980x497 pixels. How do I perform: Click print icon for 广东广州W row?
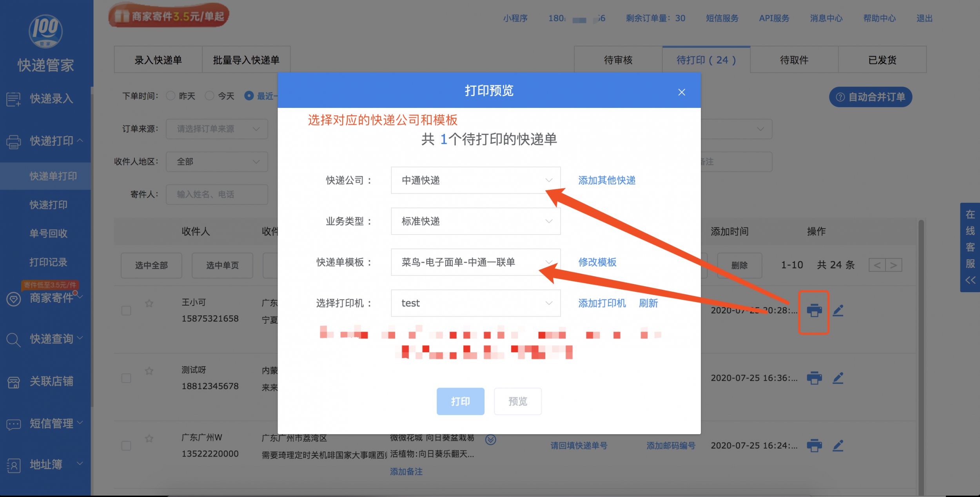(x=814, y=445)
